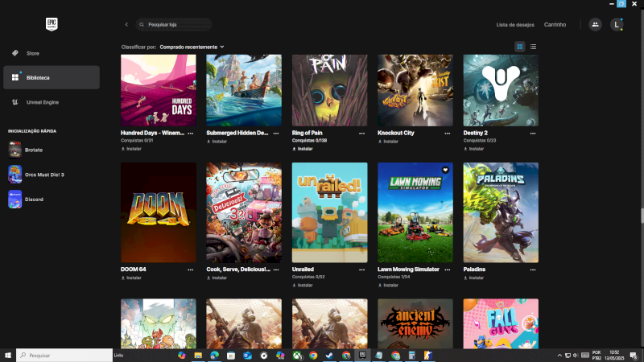
Task: Click the Windows taskbar Pesquisar search box
Action: (64, 356)
